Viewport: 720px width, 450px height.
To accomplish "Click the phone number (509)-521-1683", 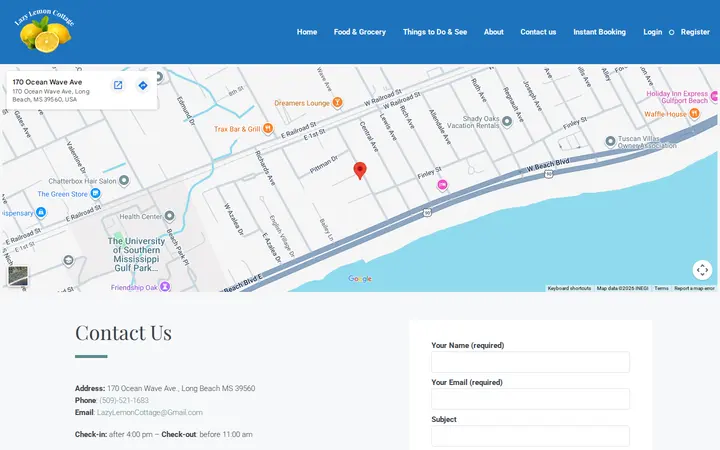I will [x=124, y=400].
